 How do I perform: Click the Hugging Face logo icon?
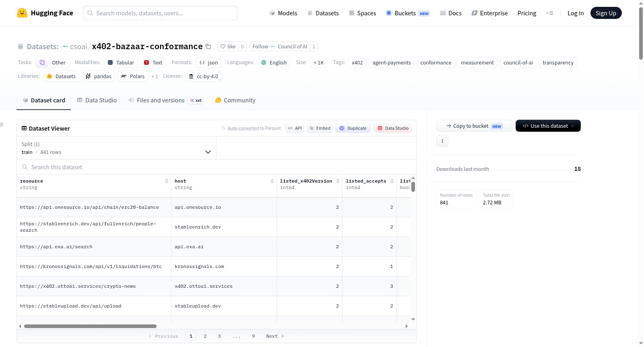(22, 13)
